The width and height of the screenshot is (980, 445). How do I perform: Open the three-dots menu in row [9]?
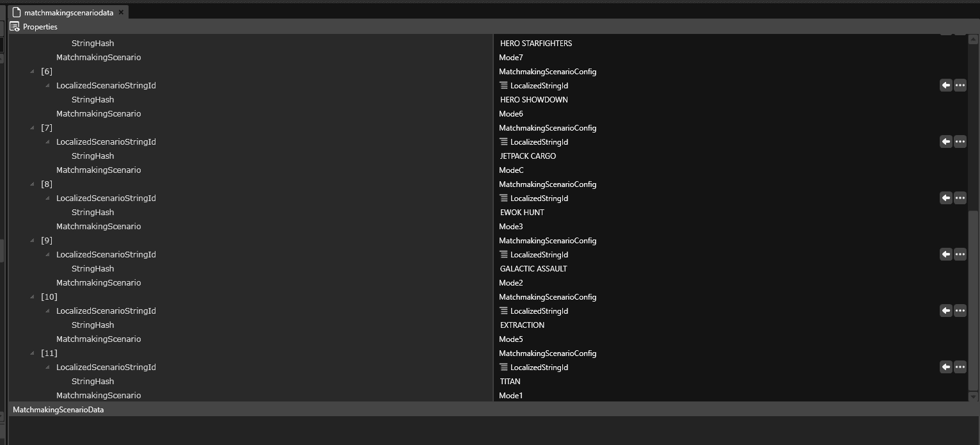(960, 254)
